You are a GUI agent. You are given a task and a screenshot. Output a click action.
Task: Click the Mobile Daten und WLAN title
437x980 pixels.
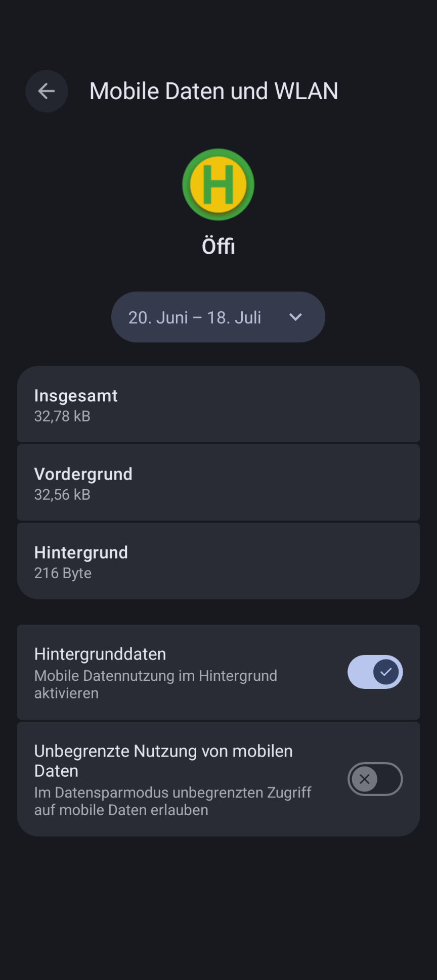click(x=213, y=91)
